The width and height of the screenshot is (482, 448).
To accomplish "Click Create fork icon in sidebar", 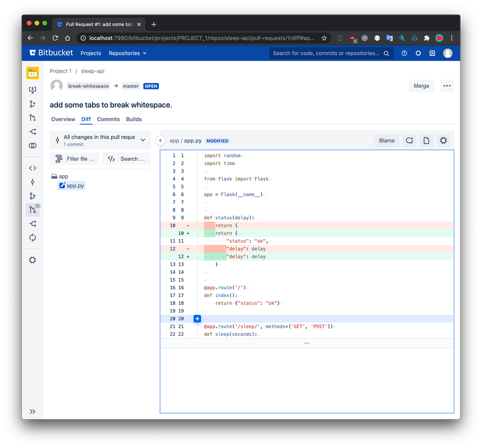I will (32, 132).
